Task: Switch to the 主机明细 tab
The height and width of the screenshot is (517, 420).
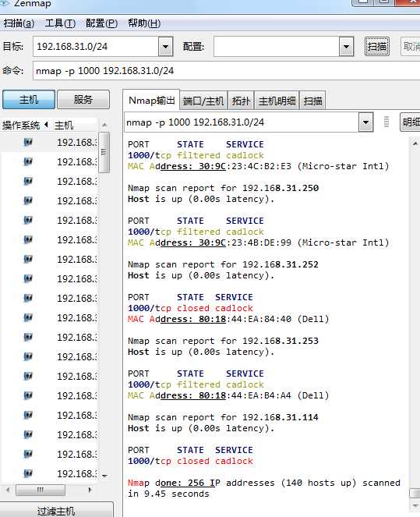Action: pyautogui.click(x=277, y=101)
